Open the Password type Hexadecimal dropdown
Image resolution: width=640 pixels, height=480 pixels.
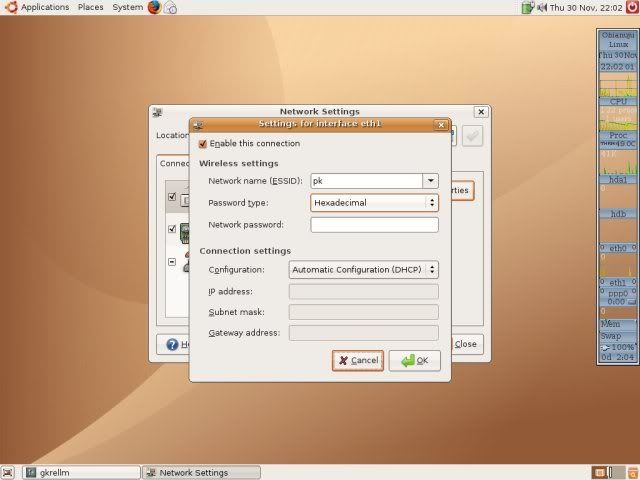[374, 203]
